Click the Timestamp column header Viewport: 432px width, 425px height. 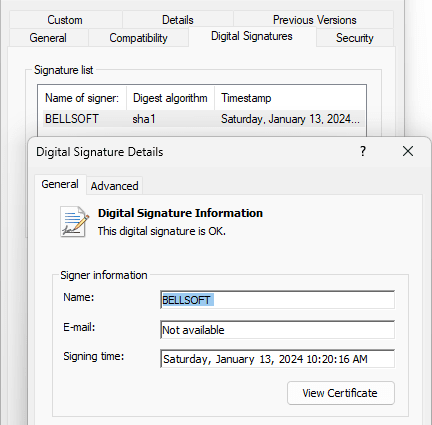290,98
